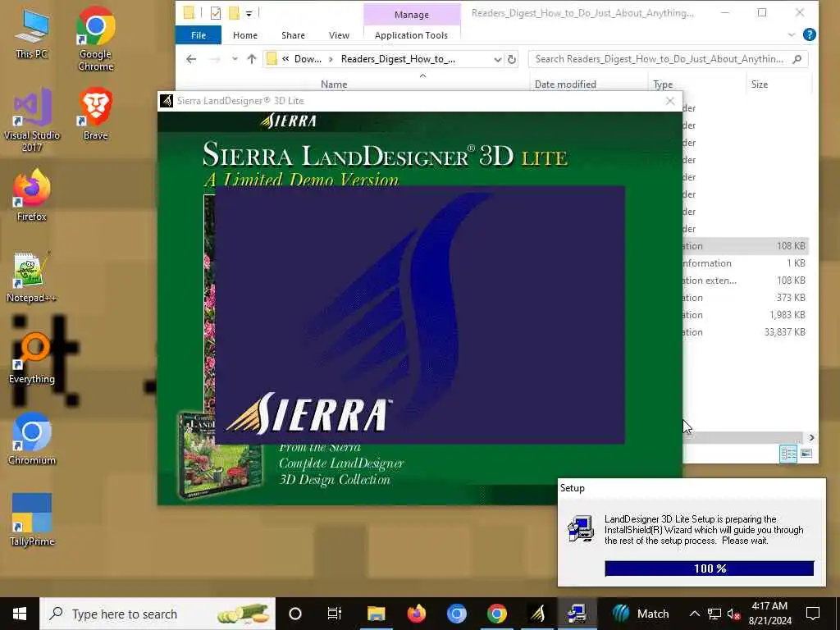The height and width of the screenshot is (630, 840).
Task: Click the search magnifier in Explorer search box
Action: [797, 59]
